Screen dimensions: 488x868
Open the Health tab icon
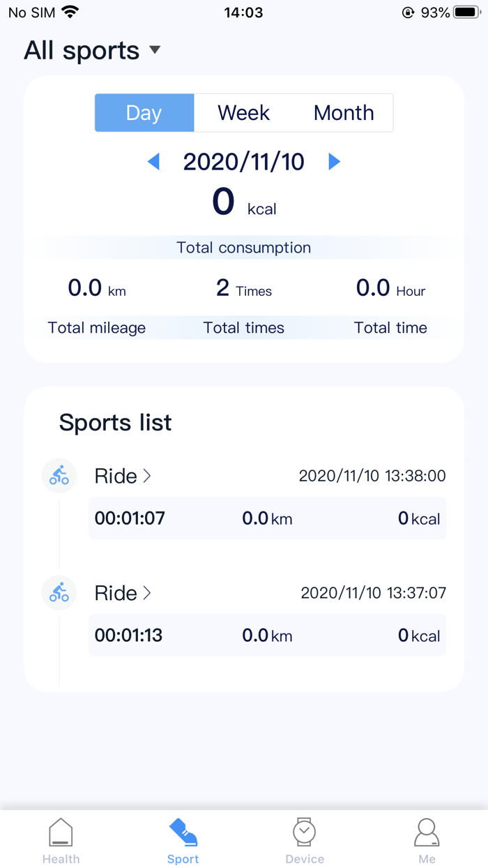pyautogui.click(x=61, y=832)
